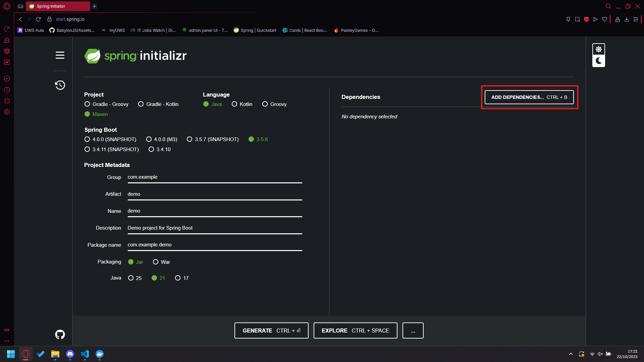The width and height of the screenshot is (644, 362).
Task: Click the Spring Initializr logo
Action: tap(136, 56)
